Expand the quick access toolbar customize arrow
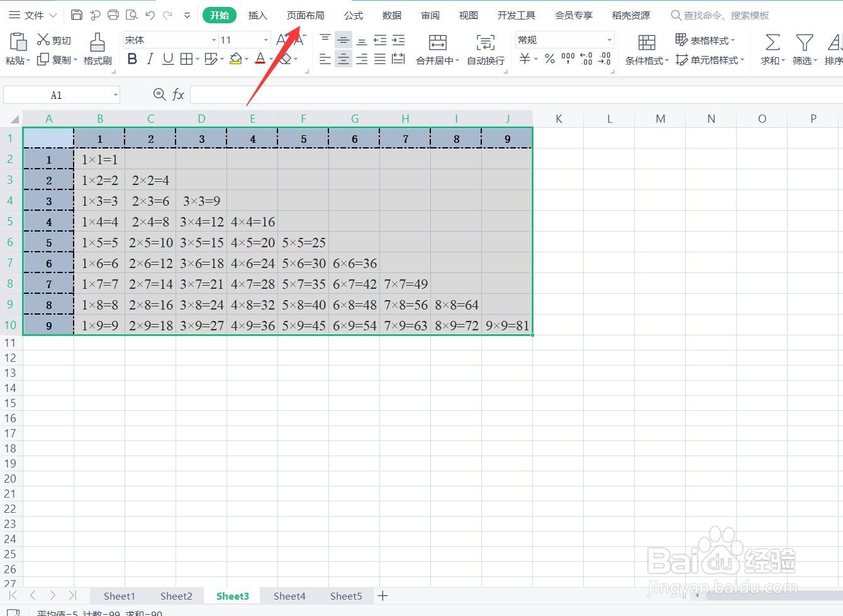843x616 pixels. (187, 15)
